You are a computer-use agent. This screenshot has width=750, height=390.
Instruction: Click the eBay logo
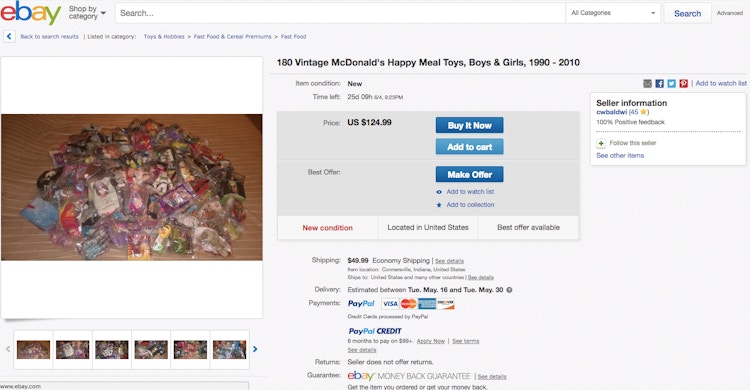coord(31,12)
